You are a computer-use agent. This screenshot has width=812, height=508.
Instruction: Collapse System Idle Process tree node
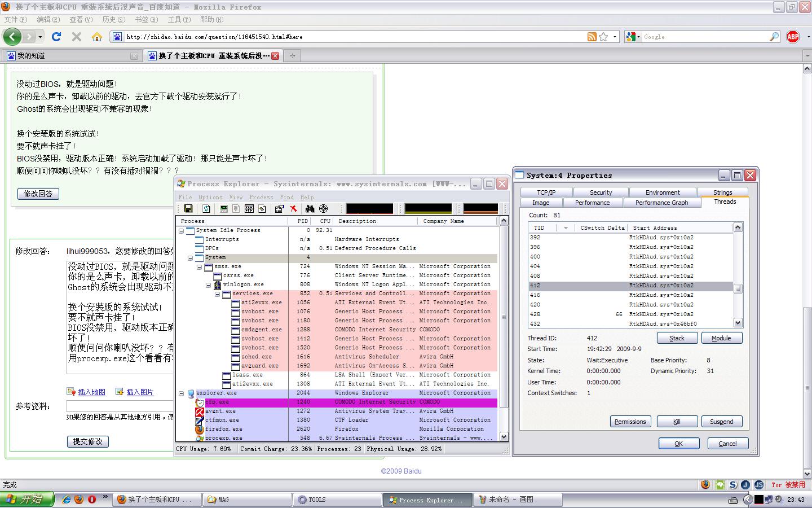click(x=181, y=230)
